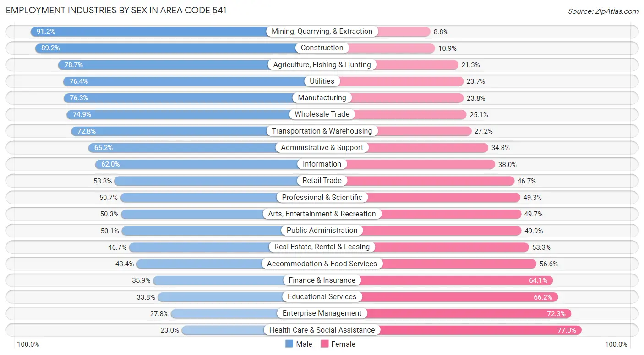644x355 pixels.
Task: Click the chart title text
Action: click(116, 10)
